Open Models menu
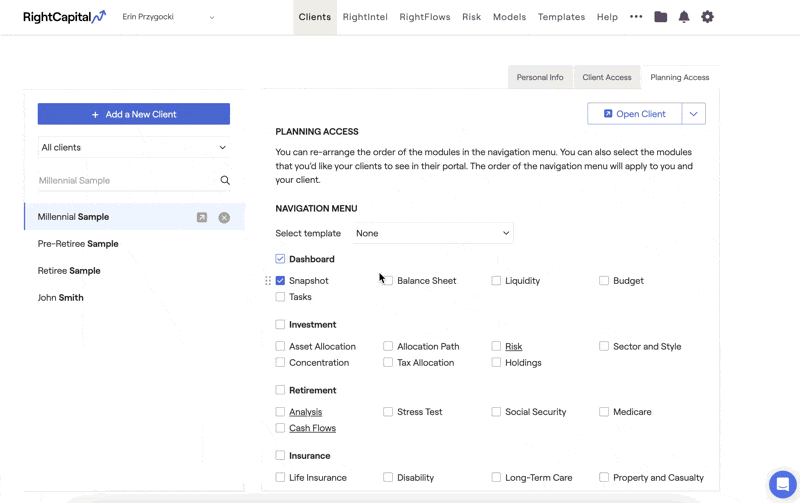800x503 pixels. [x=509, y=17]
